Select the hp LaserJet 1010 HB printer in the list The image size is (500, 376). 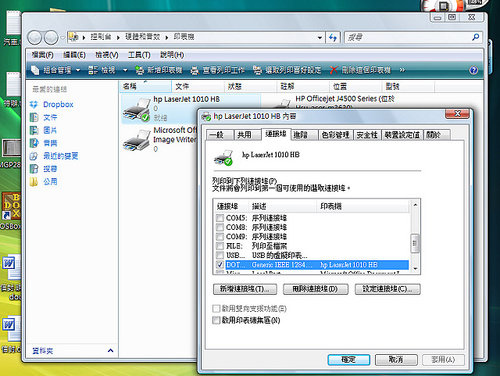(190, 108)
